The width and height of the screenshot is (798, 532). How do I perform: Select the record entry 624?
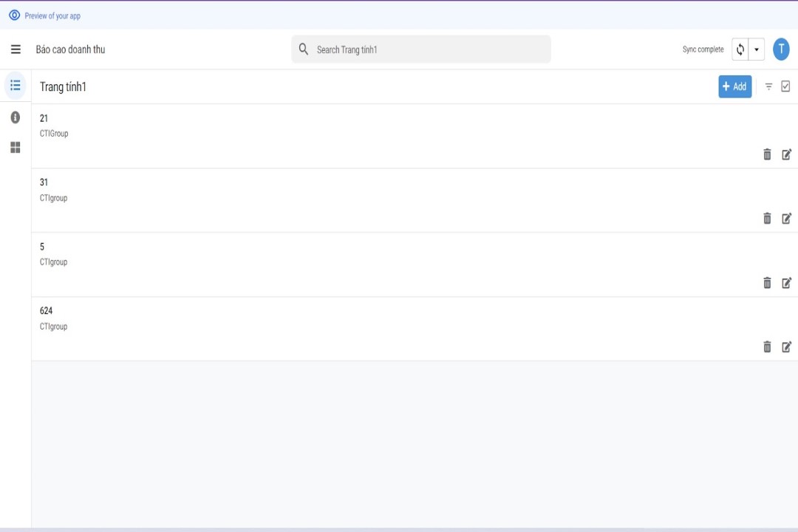pos(369,318)
